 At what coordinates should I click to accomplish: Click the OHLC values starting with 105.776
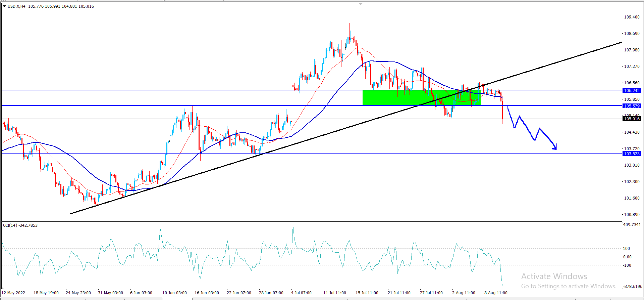[x=61, y=6]
